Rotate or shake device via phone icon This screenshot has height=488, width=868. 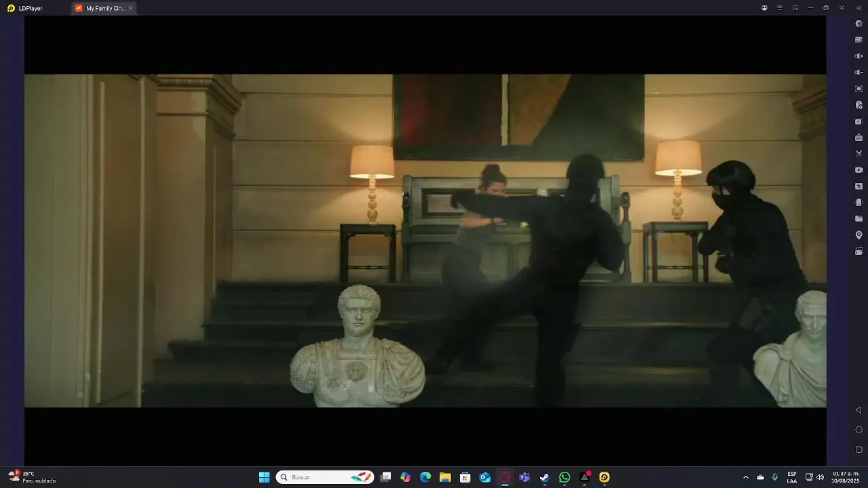tap(859, 203)
